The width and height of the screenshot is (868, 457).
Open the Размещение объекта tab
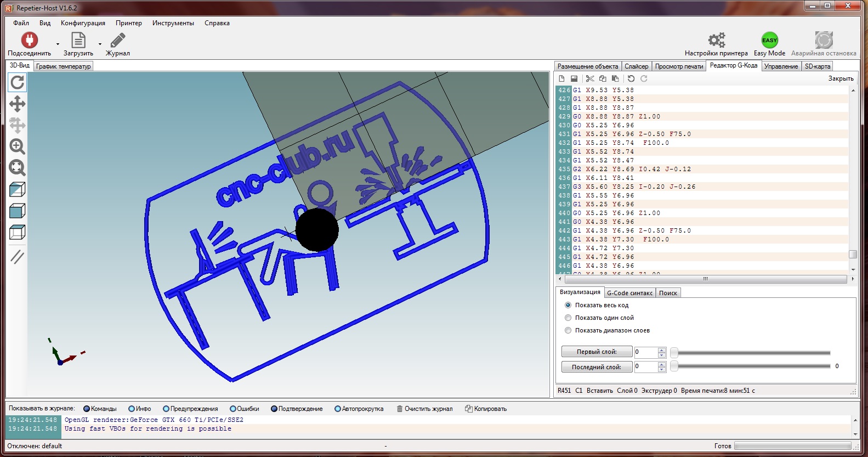click(588, 66)
